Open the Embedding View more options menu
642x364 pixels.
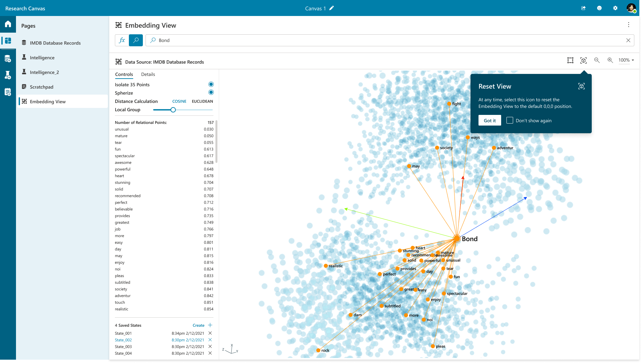[628, 25]
